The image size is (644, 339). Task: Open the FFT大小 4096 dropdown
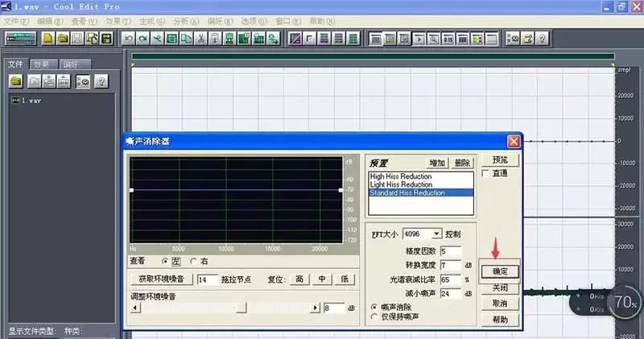tap(436, 234)
